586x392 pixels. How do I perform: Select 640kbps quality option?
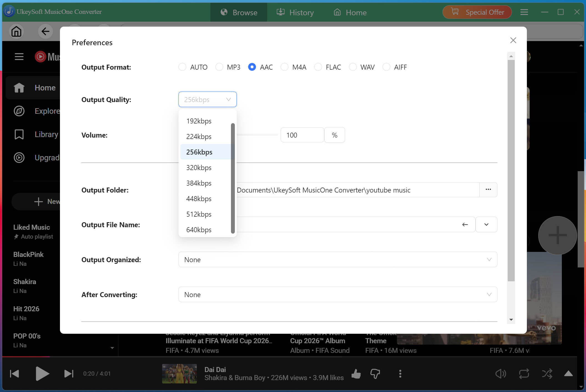tap(205, 230)
